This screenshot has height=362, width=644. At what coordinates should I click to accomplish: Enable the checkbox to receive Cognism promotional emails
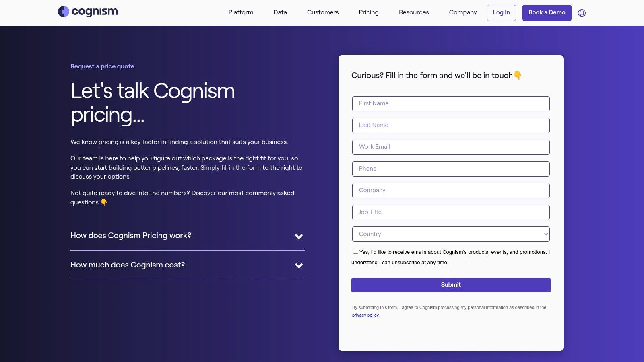(x=355, y=251)
